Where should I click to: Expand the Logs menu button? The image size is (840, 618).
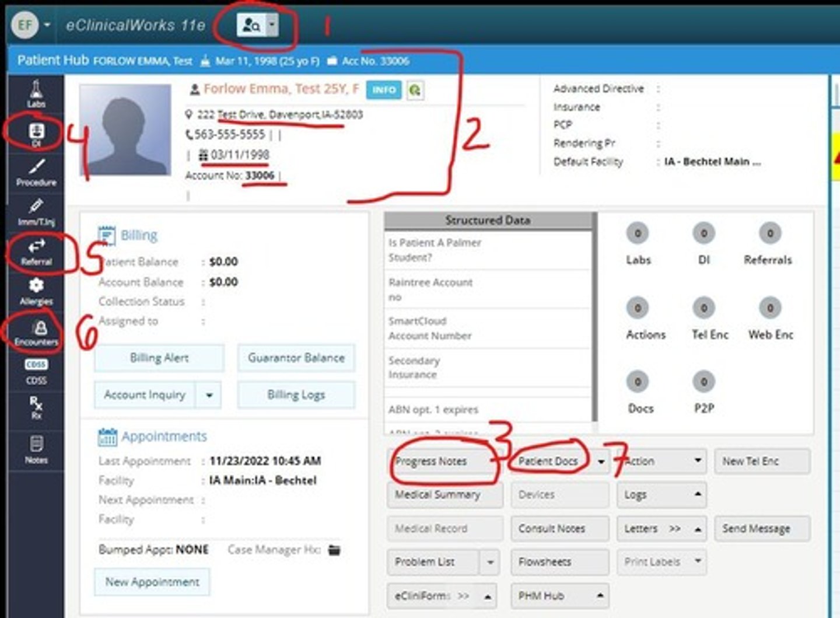coord(661,495)
